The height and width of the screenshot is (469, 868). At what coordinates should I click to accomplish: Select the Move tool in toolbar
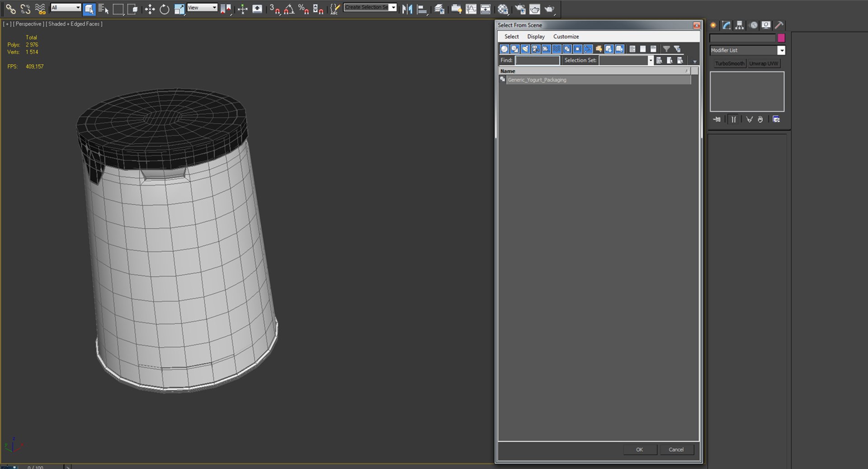tap(150, 9)
